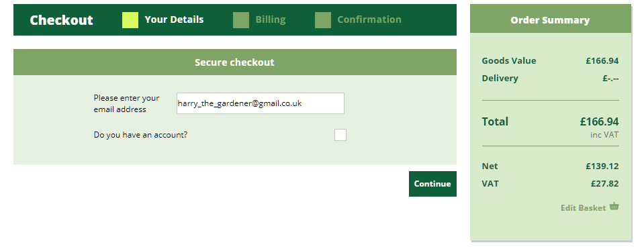The width and height of the screenshot is (644, 249).
Task: Click the Confirmation step square indicator
Action: pos(323,20)
